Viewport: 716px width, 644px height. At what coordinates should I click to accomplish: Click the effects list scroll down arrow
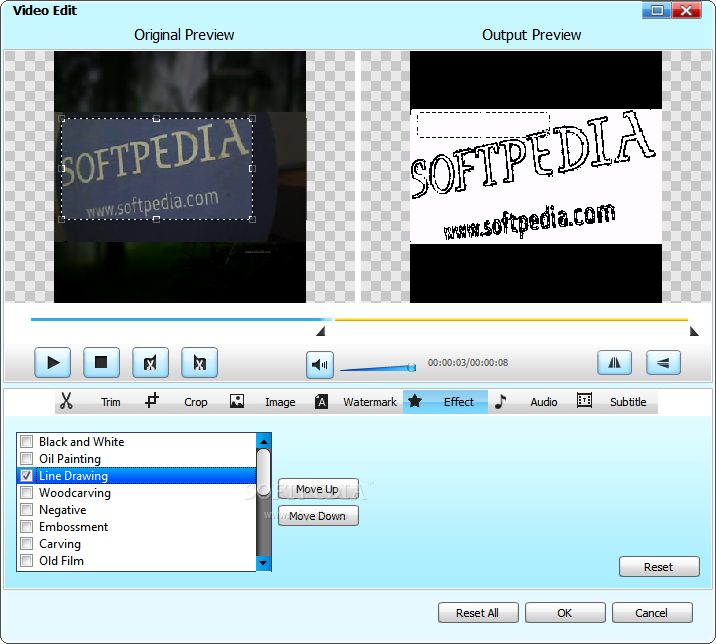(x=263, y=563)
